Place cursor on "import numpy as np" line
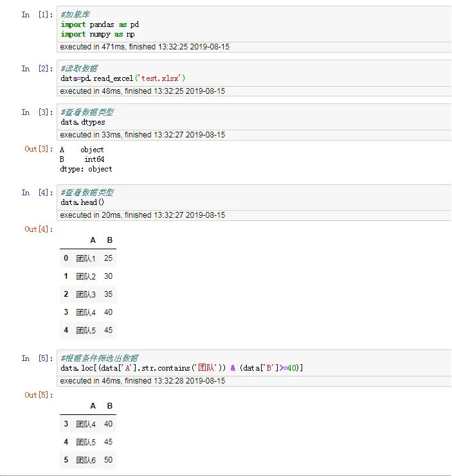This screenshot has height=476, width=452. point(98,34)
